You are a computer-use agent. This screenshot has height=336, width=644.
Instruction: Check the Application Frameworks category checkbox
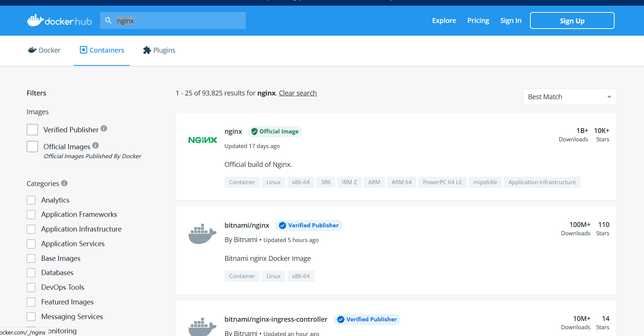click(31, 215)
